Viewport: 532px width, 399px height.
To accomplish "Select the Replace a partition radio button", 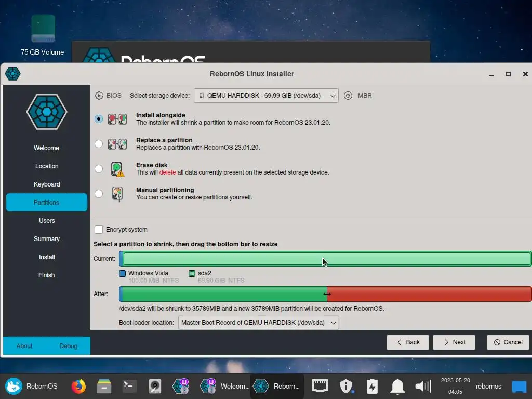I will 99,144.
